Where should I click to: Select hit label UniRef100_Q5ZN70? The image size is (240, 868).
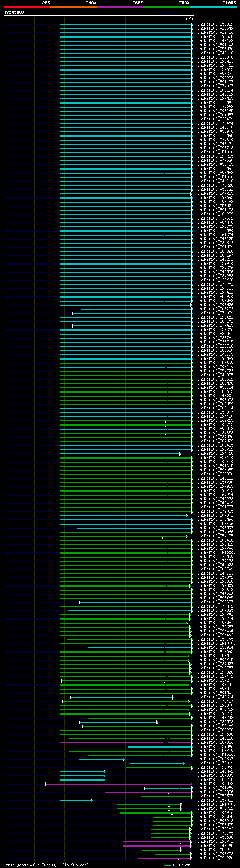point(215,49)
